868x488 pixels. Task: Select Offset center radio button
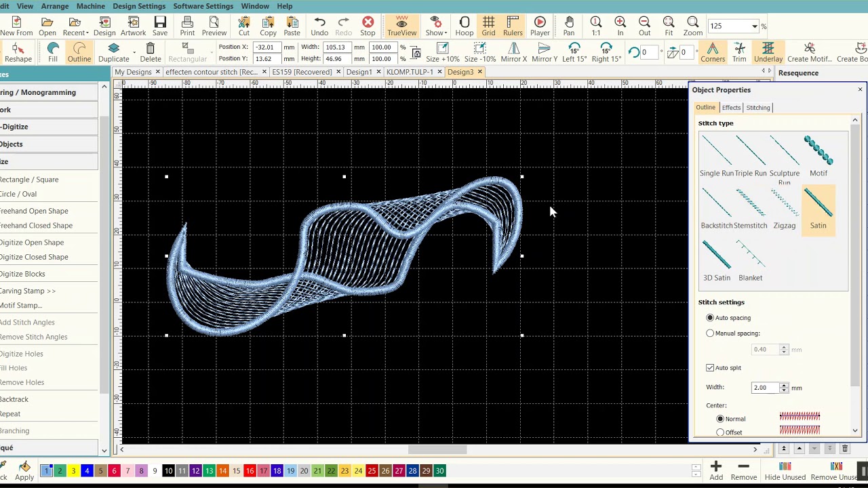click(x=720, y=432)
